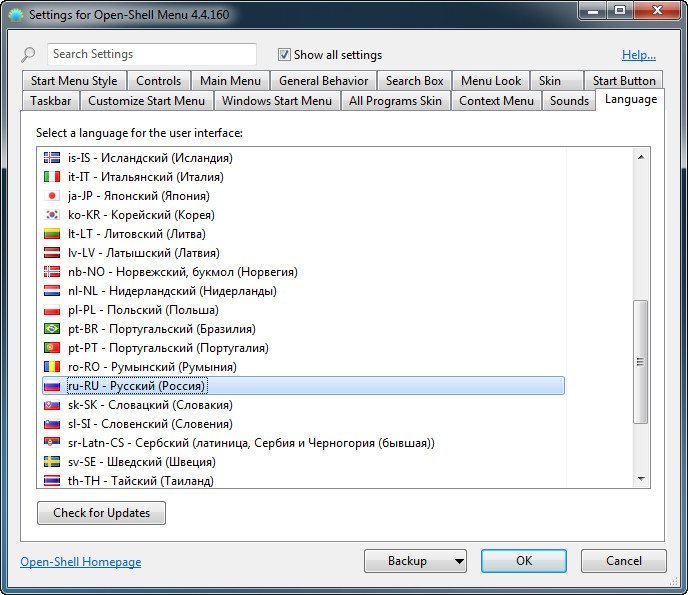Click the Open-Shell title bar shell icon
Image resolution: width=688 pixels, height=595 pixels.
click(x=16, y=15)
